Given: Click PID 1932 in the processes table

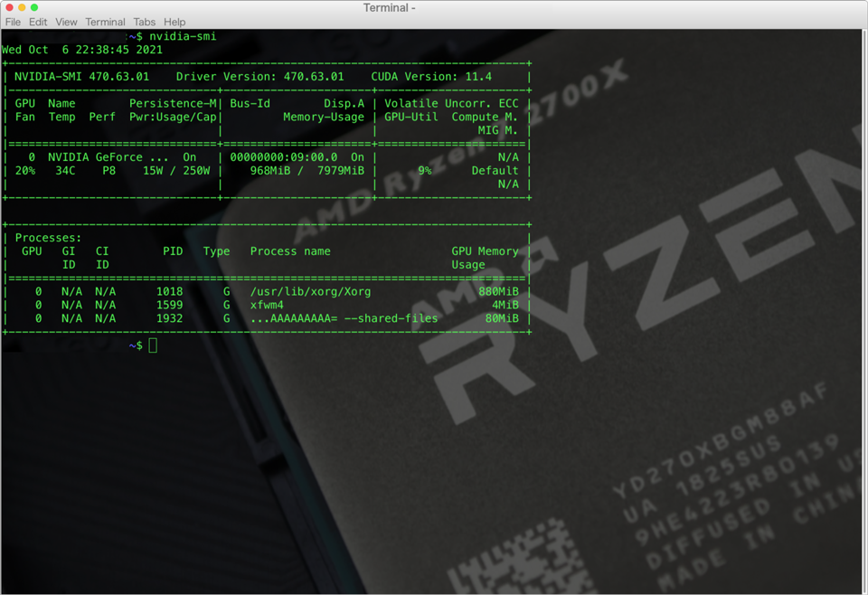Looking at the screenshot, I should [x=169, y=318].
